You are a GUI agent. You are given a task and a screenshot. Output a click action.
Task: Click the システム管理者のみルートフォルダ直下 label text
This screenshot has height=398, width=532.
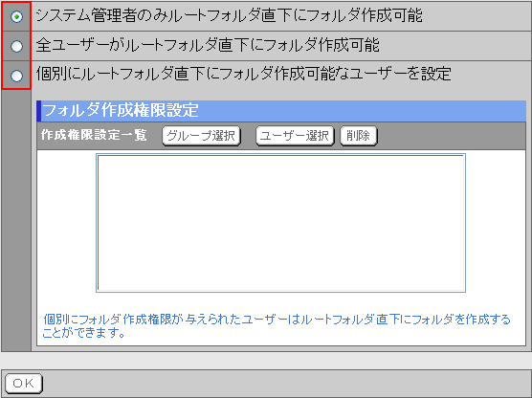tap(229, 15)
